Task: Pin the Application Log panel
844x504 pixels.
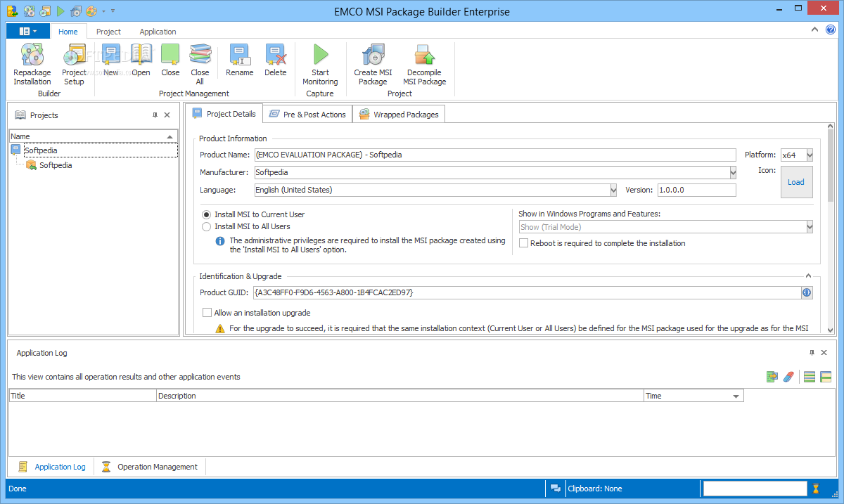Action: 812,353
